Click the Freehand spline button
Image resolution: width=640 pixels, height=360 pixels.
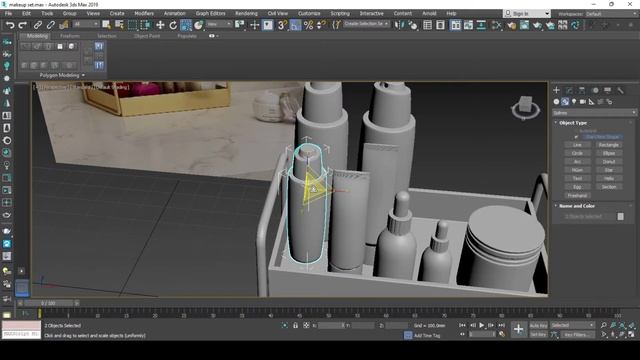(x=577, y=196)
